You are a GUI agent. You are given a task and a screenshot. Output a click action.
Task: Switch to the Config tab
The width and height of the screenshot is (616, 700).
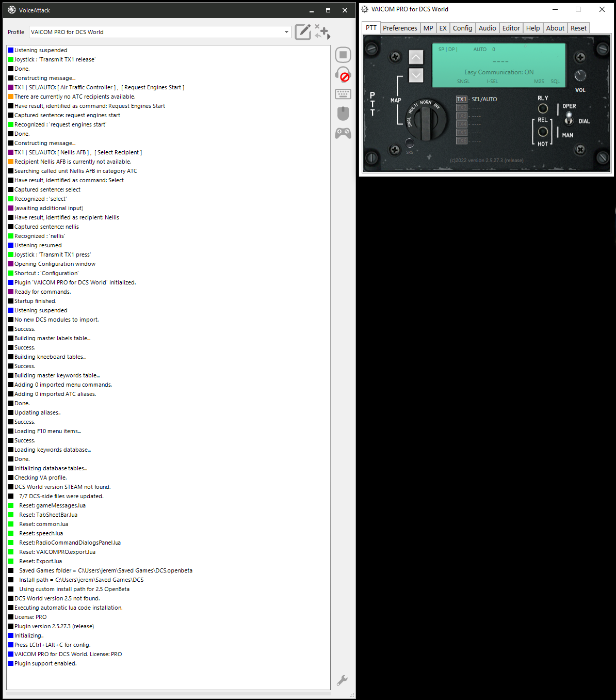463,28
